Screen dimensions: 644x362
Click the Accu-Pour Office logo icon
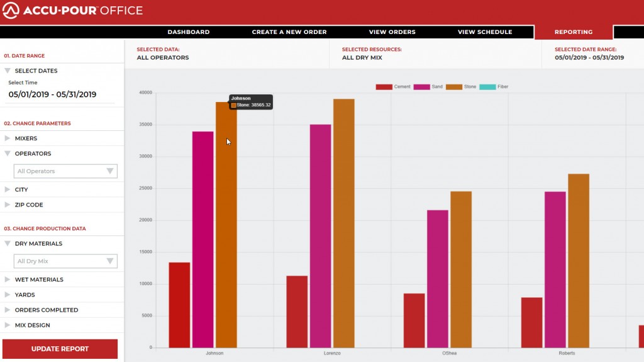point(11,10)
